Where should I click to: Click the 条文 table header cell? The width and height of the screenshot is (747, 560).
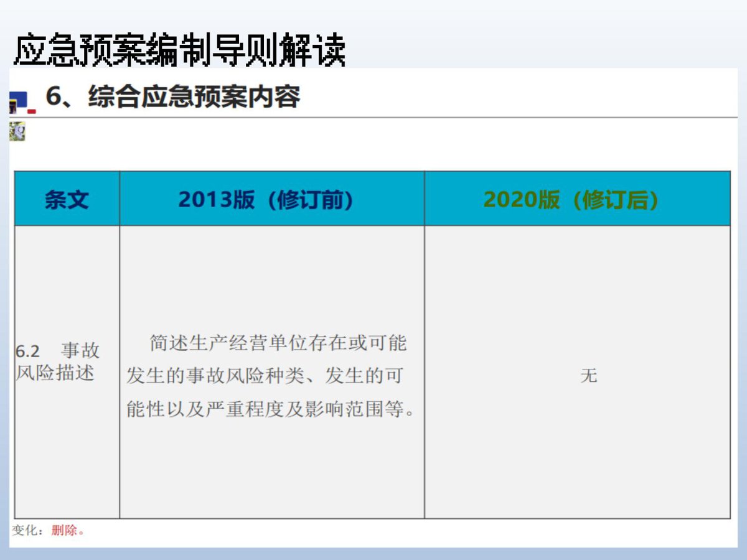pyautogui.click(x=67, y=198)
